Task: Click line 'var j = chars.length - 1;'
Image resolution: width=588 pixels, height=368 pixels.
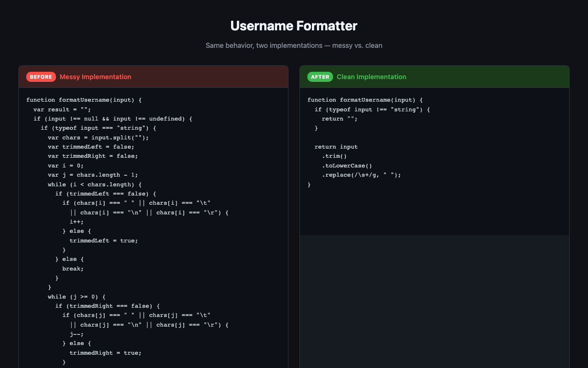Action: 93,175
